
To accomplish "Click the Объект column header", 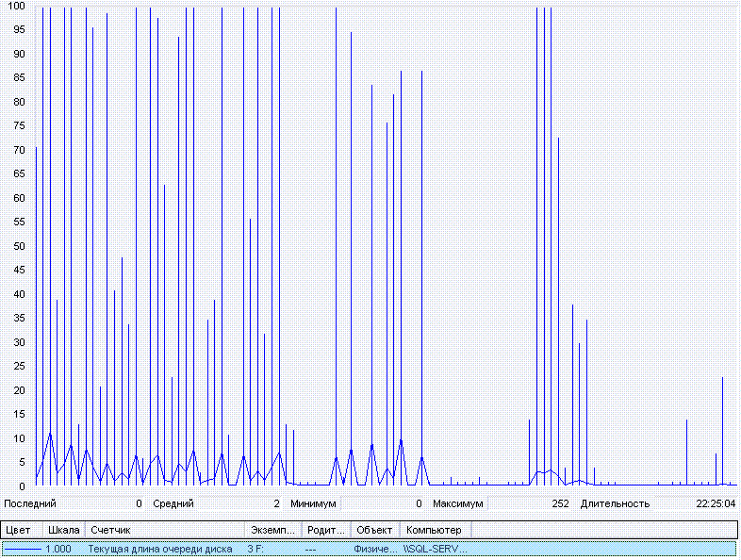I will [x=374, y=530].
